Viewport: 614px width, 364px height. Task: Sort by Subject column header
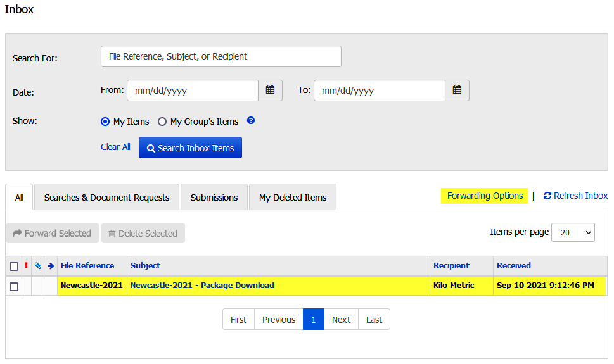click(145, 266)
